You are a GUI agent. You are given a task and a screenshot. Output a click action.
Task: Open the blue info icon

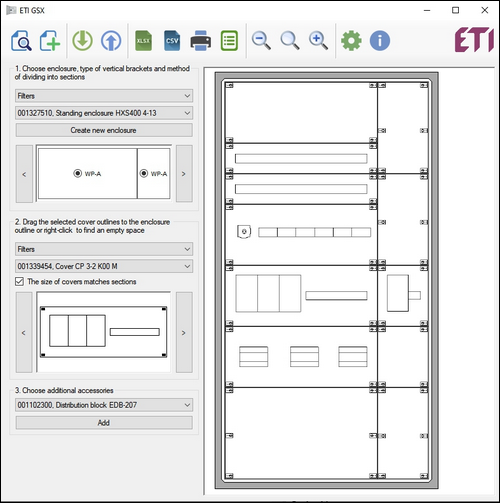380,41
